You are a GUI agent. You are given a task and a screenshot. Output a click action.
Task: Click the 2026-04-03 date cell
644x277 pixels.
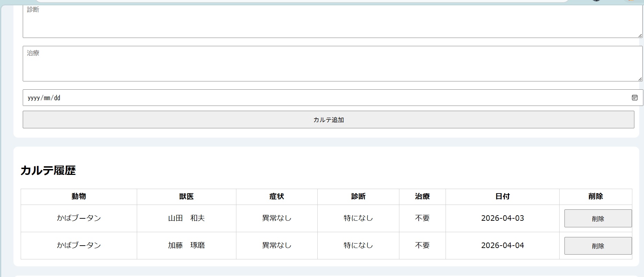[502, 218]
